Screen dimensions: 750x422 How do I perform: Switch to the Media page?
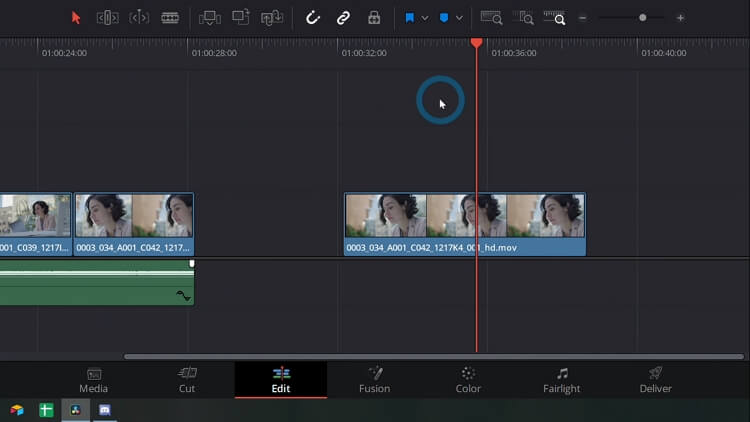click(x=94, y=380)
